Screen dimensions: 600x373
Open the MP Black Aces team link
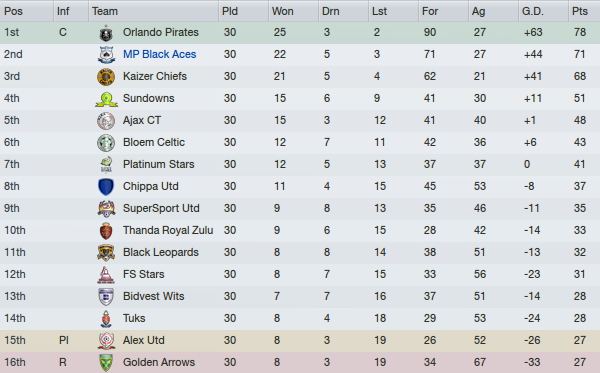click(159, 54)
